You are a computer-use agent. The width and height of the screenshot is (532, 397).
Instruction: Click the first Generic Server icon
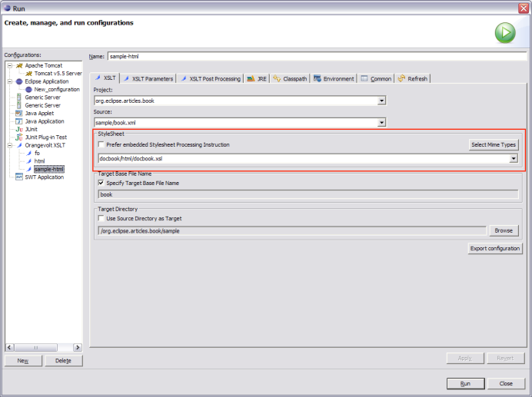coord(19,98)
